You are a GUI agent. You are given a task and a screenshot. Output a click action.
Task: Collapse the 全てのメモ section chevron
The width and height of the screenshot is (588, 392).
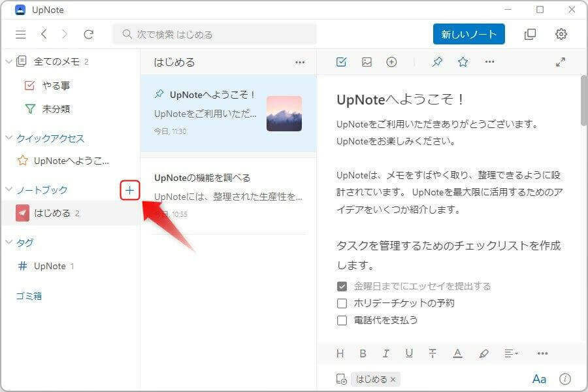tap(9, 61)
